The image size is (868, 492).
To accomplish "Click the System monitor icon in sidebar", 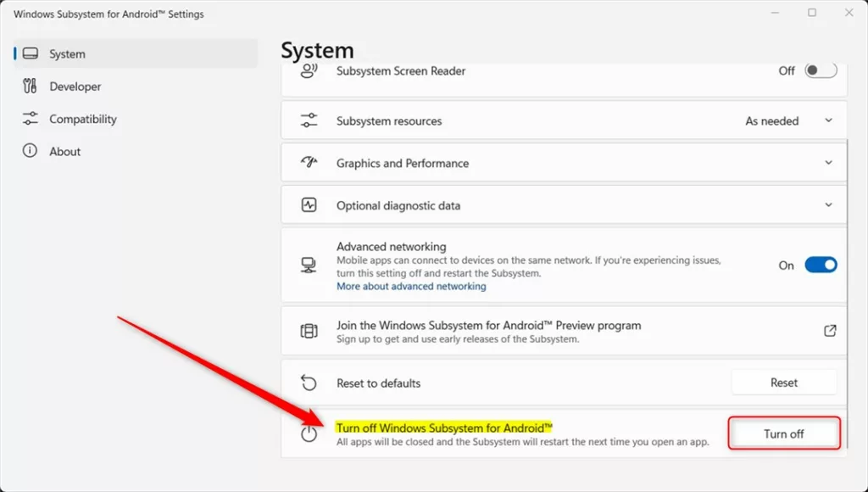I will 31,54.
